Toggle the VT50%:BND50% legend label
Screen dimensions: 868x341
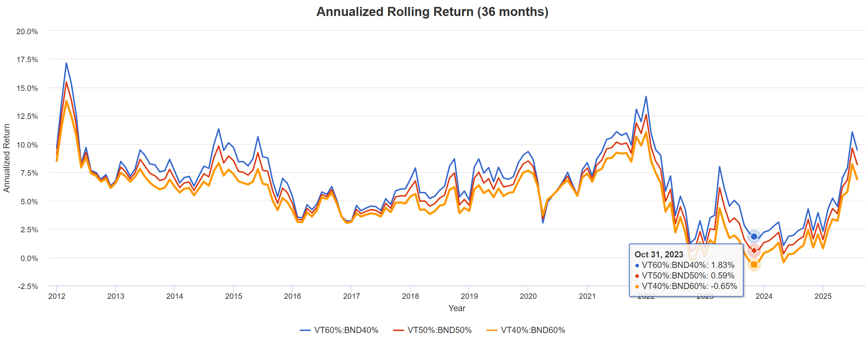439,330
